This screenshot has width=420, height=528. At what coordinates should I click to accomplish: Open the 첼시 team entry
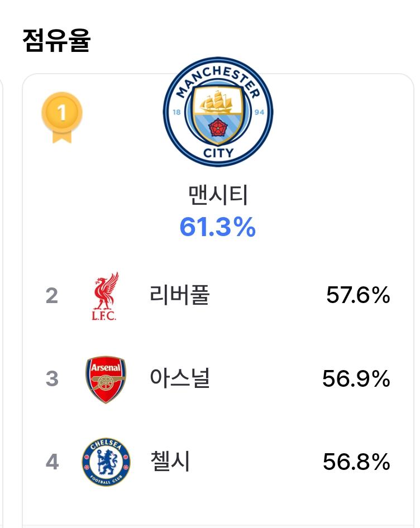(170, 460)
